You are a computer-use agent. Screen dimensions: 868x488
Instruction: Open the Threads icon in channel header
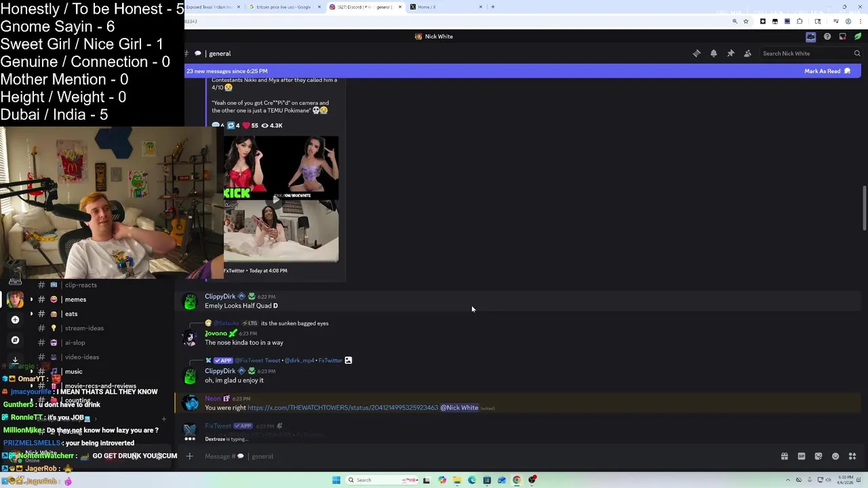(x=696, y=54)
